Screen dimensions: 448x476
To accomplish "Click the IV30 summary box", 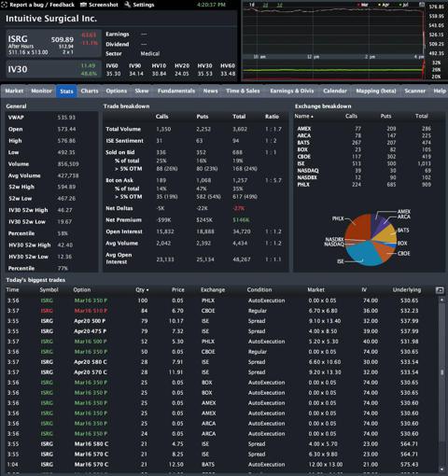I will click(x=53, y=69).
